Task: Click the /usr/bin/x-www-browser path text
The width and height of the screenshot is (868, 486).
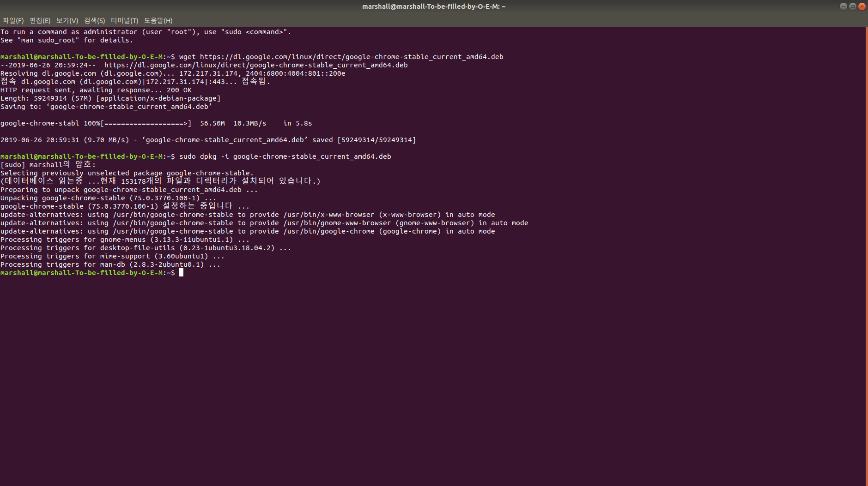Action: click(328, 215)
